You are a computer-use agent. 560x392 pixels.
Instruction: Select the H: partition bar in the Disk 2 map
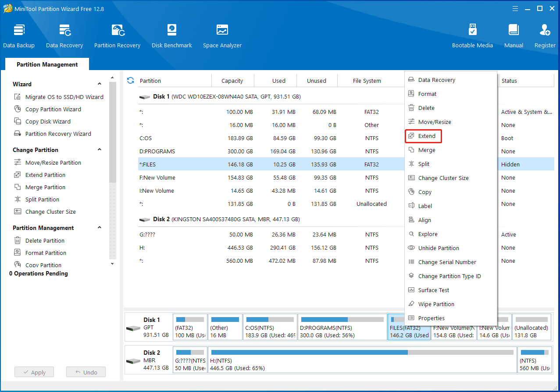tap(362, 361)
